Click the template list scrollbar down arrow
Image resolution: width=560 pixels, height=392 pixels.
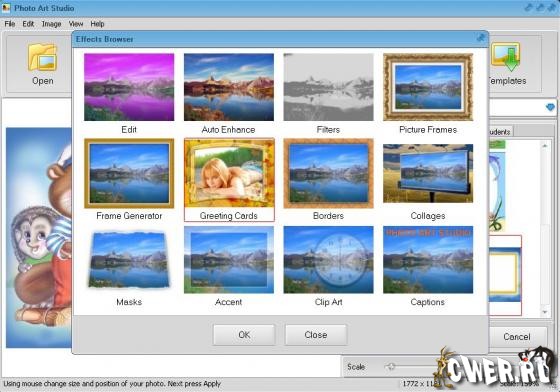[x=545, y=312]
